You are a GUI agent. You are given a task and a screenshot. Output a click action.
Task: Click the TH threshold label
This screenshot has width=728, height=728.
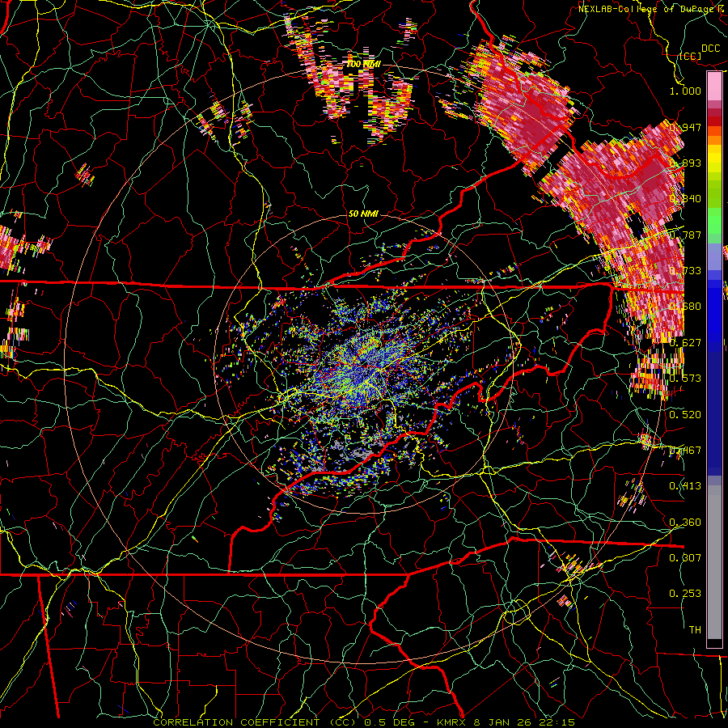coord(695,630)
